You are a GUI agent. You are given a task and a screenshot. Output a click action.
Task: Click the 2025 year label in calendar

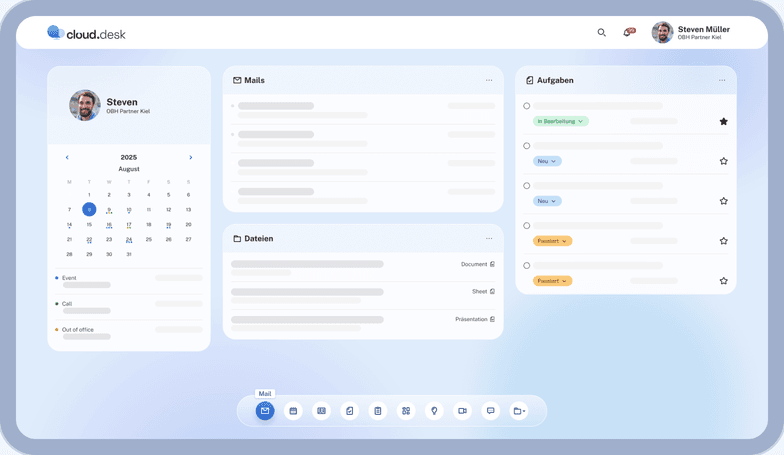128,157
